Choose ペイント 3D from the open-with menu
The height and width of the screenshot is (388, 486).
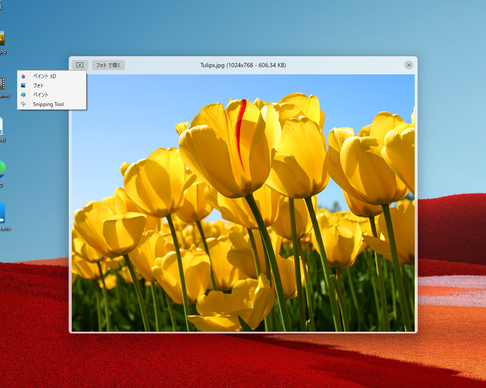tap(52, 76)
